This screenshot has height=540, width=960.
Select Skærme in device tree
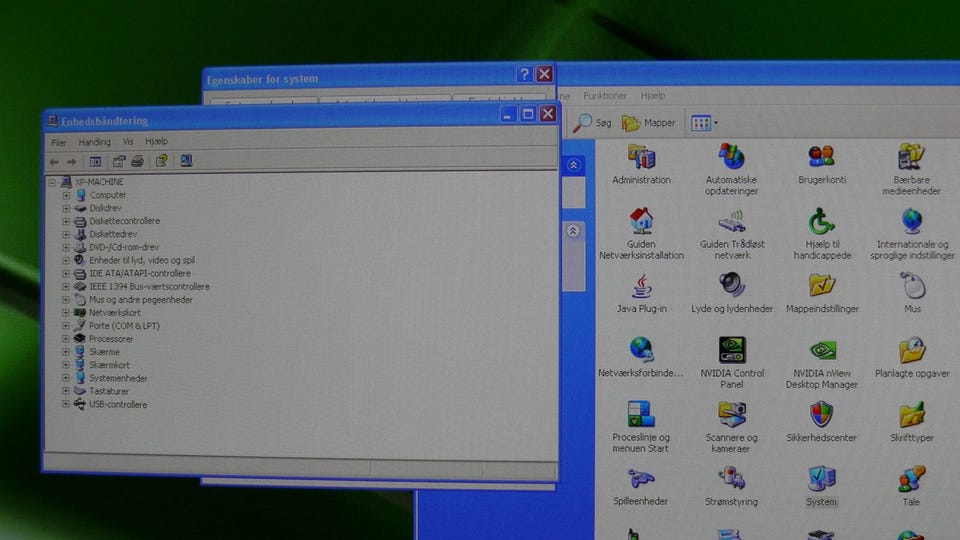(x=104, y=352)
